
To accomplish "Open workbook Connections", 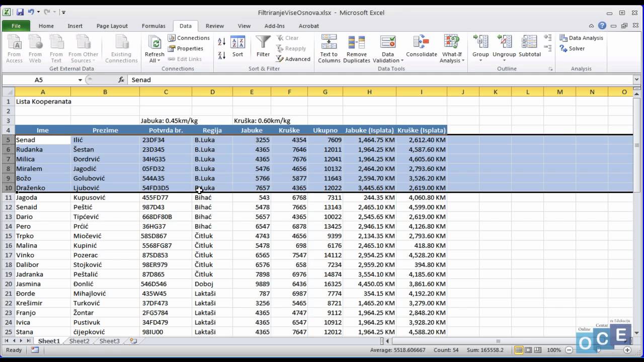I will [189, 38].
